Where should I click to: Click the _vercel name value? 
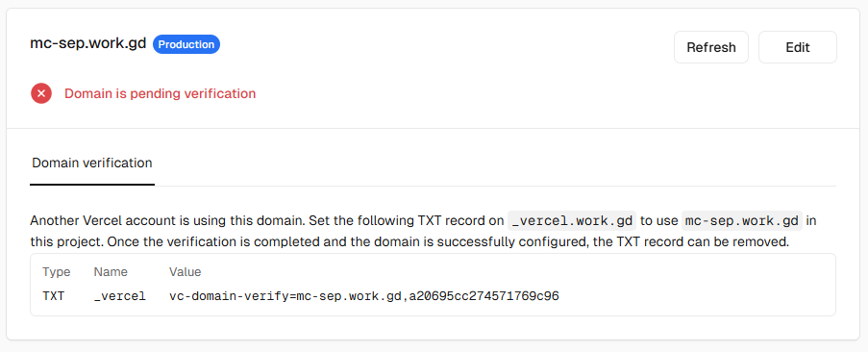[x=120, y=296]
